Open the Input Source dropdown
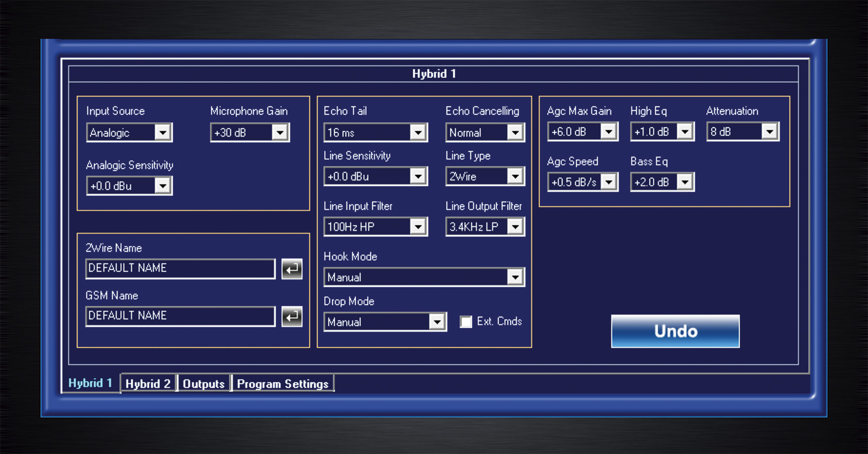868x454 pixels. [x=164, y=132]
